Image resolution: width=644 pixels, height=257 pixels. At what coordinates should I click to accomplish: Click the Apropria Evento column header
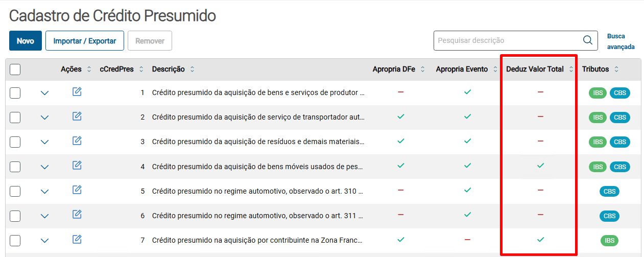click(x=462, y=69)
